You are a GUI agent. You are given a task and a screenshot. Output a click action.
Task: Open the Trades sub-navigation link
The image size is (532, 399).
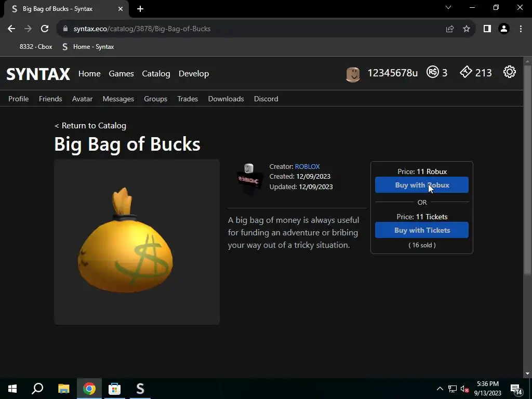pyautogui.click(x=188, y=99)
